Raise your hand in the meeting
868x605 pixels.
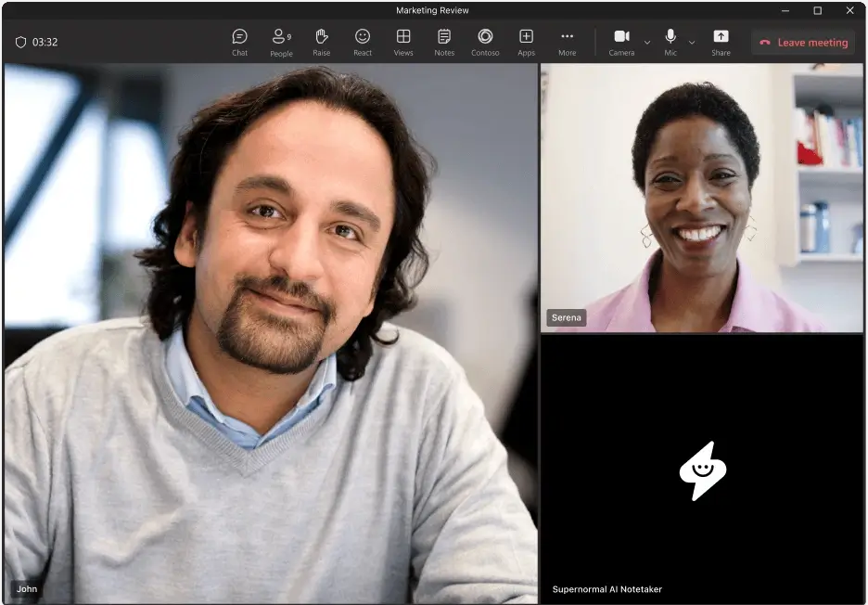tap(322, 42)
